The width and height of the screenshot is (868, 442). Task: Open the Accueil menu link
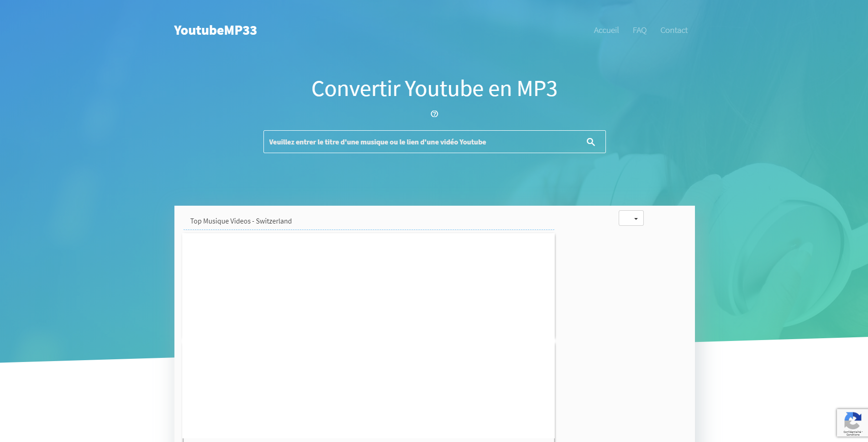pyautogui.click(x=606, y=30)
